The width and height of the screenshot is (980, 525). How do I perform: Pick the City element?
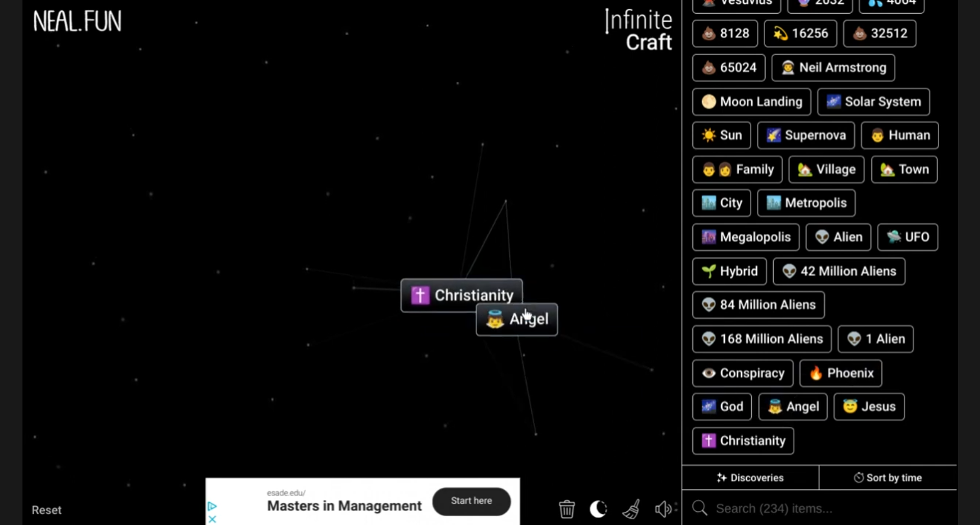(722, 203)
